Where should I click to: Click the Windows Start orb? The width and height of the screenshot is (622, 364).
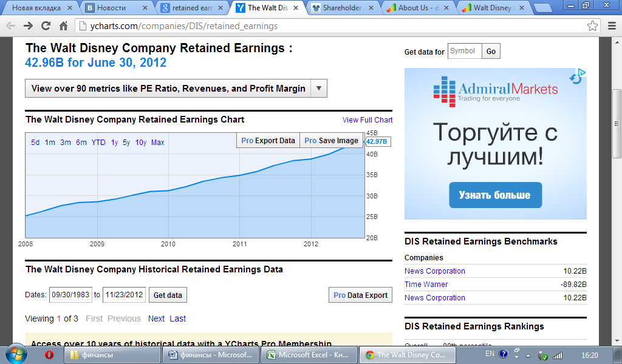(x=16, y=354)
